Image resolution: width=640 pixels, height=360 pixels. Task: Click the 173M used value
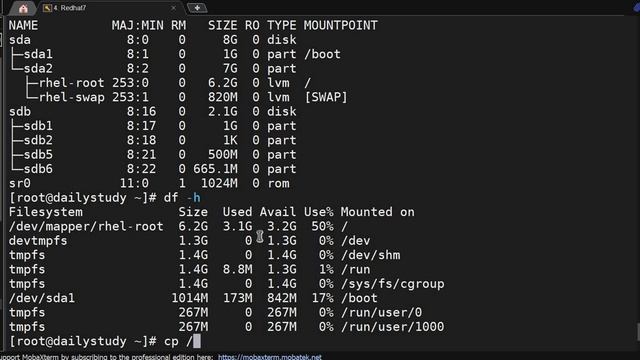237,298
